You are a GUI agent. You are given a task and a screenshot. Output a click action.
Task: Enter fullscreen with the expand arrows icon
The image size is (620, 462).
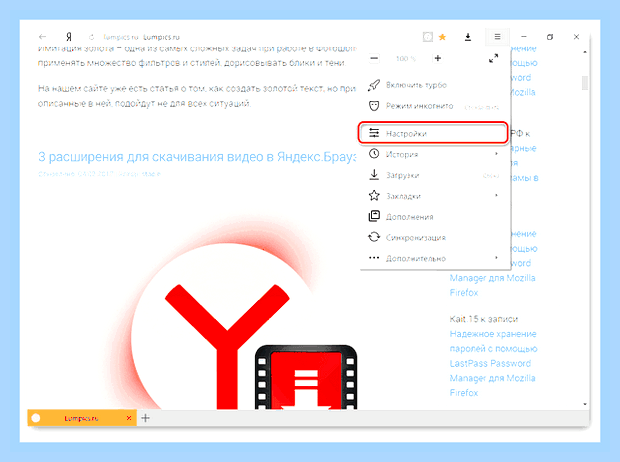click(x=493, y=59)
